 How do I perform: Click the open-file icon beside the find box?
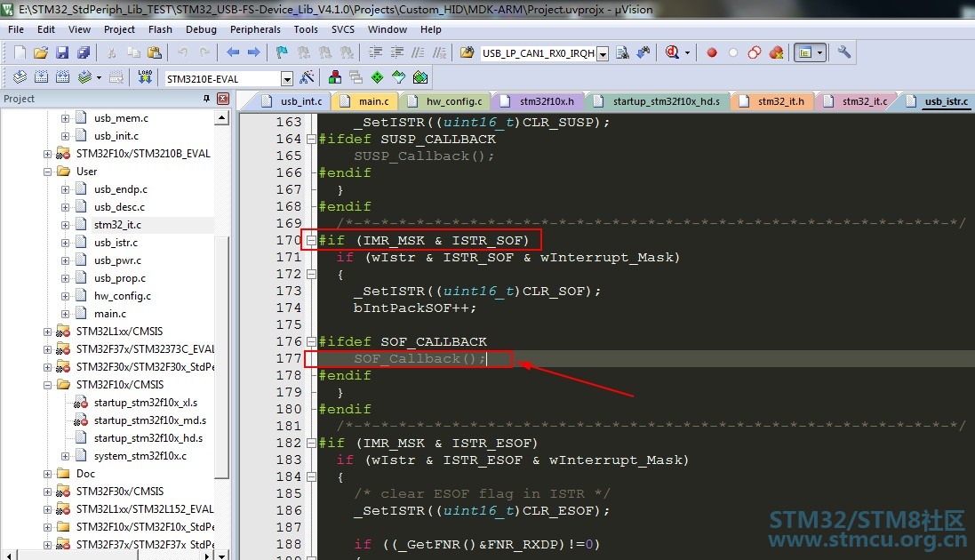pyautogui.click(x=467, y=53)
